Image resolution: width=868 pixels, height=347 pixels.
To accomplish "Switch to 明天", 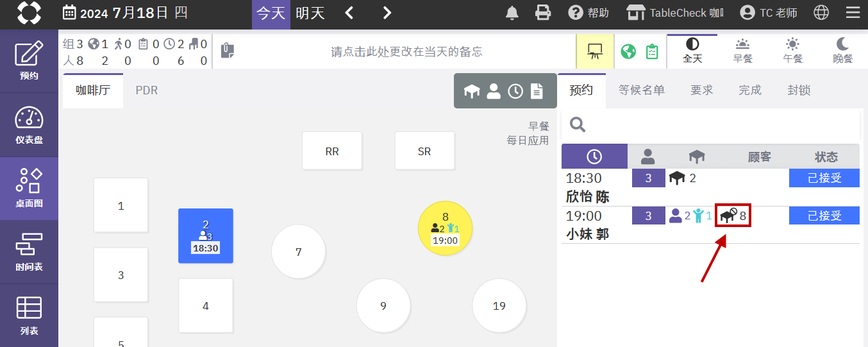I will tap(310, 13).
